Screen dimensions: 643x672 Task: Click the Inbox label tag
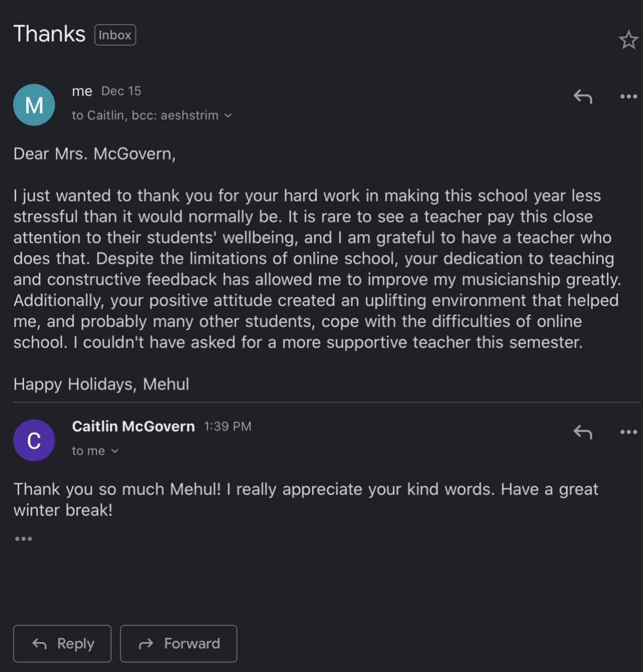[115, 35]
